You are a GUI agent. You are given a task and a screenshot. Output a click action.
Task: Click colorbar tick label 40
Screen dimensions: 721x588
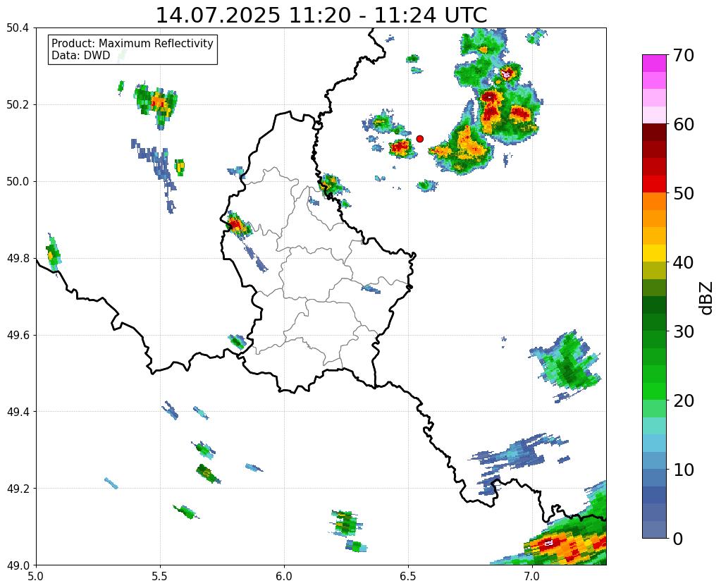(682, 262)
